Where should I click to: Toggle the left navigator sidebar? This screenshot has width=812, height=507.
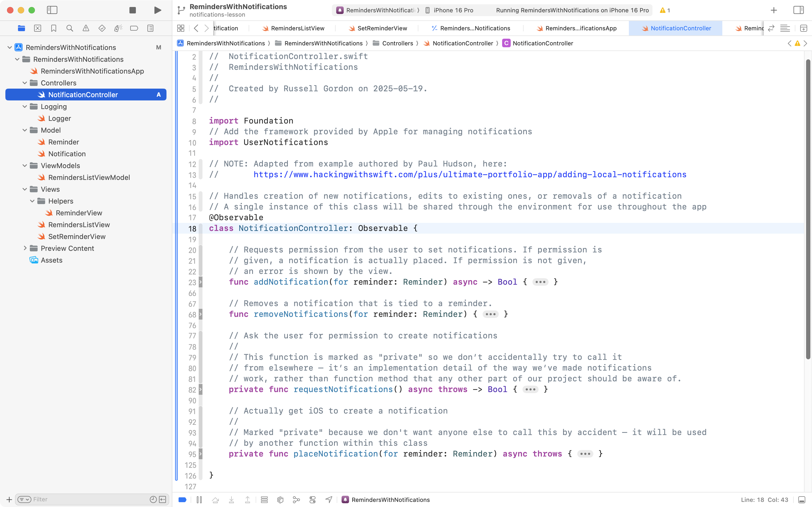tap(52, 10)
